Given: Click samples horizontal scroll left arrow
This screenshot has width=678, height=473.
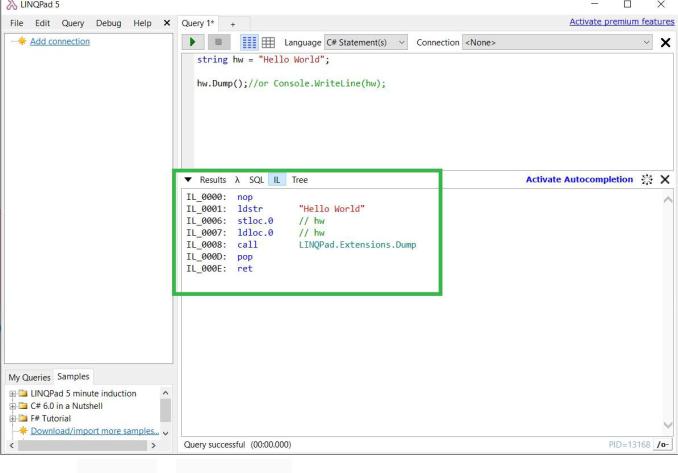Looking at the screenshot, I should [12, 445].
